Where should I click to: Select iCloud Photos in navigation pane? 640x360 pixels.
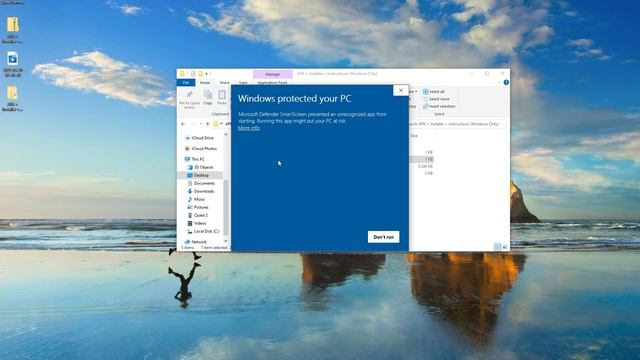pyautogui.click(x=200, y=149)
